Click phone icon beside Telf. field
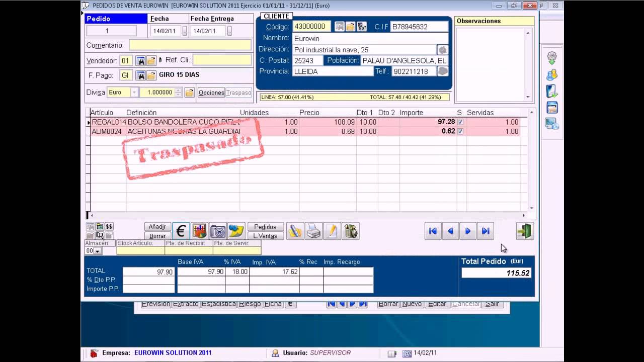Image resolution: width=644 pixels, height=362 pixels. click(443, 71)
